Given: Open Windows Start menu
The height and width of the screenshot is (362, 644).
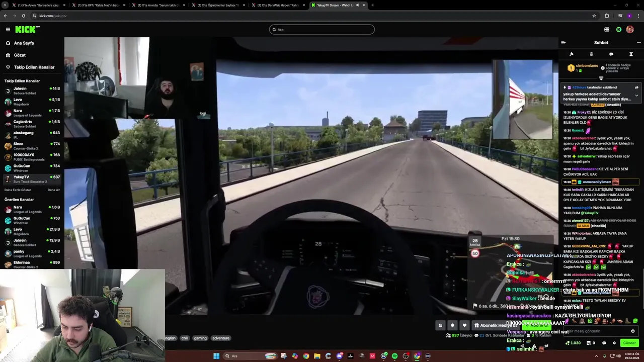Looking at the screenshot, I should 216,356.
